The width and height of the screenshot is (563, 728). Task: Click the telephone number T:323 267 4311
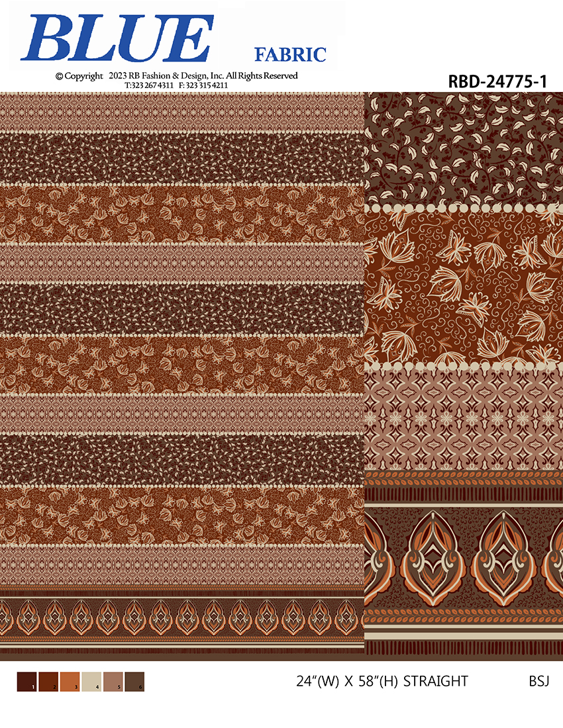pyautogui.click(x=149, y=85)
